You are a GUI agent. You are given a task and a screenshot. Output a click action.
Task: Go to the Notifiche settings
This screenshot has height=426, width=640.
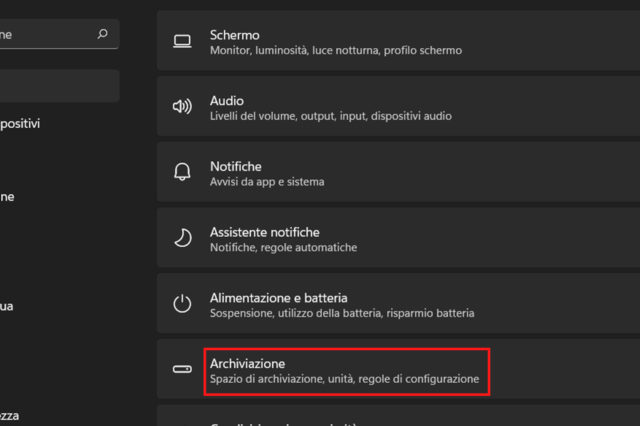(400, 172)
